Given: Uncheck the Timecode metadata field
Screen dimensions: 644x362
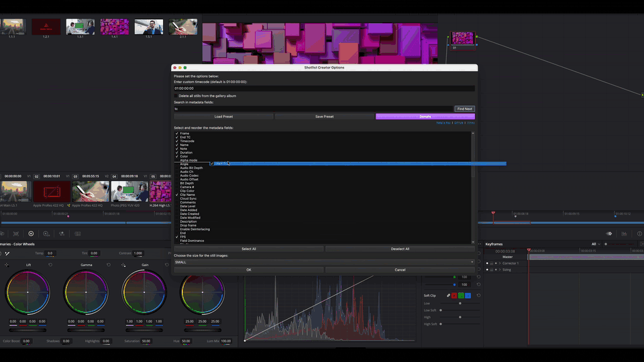Looking at the screenshot, I should click(177, 141).
